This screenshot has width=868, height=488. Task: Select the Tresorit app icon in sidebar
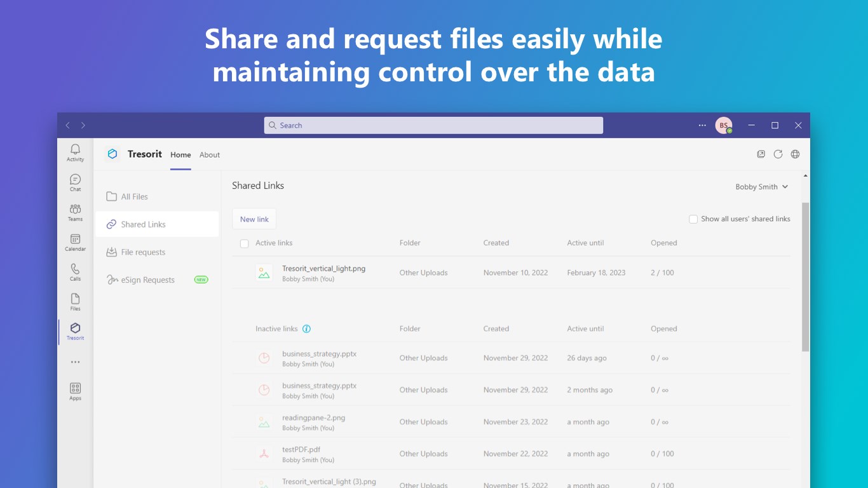point(75,331)
